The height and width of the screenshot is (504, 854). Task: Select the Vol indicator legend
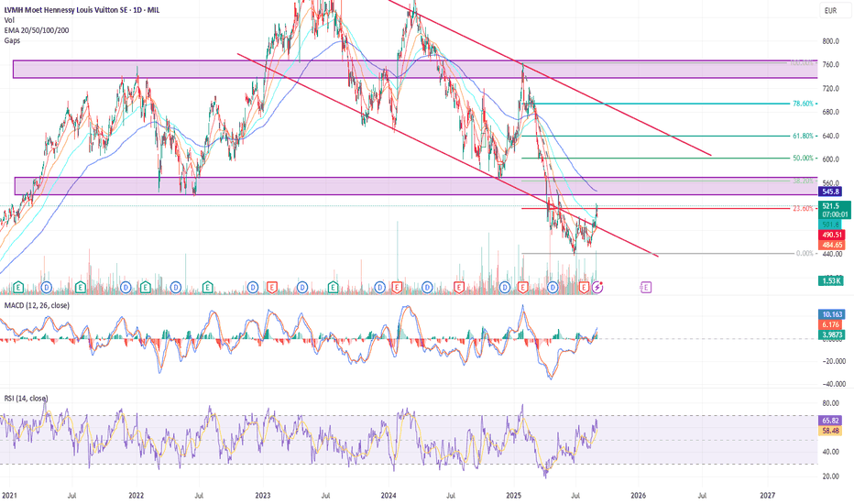9,20
